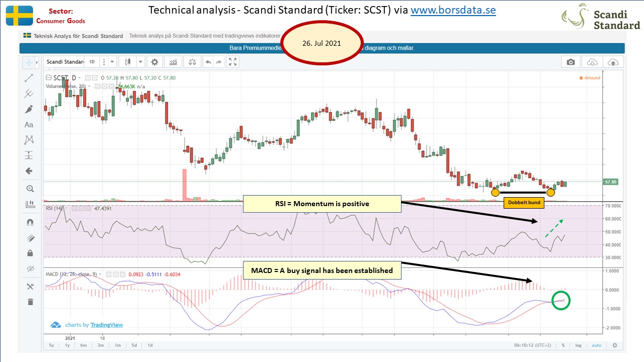Select the Aa text annotation tool
This screenshot has height=362, width=644.
(x=29, y=125)
